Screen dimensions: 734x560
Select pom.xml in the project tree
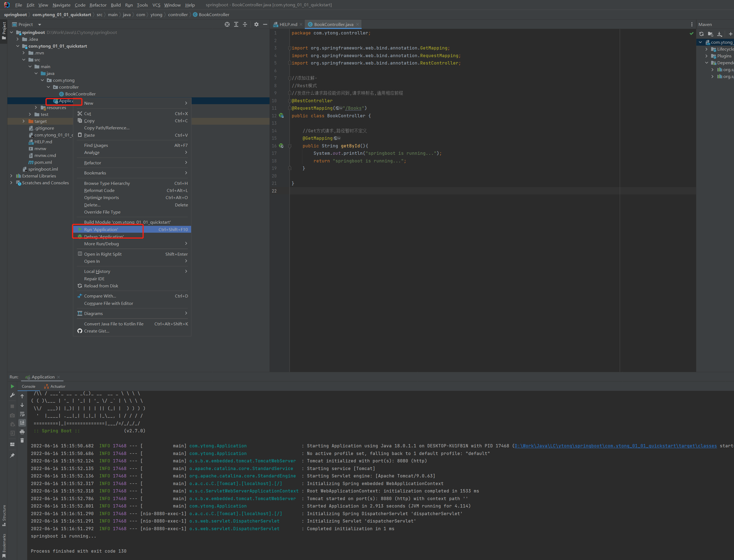(43, 162)
